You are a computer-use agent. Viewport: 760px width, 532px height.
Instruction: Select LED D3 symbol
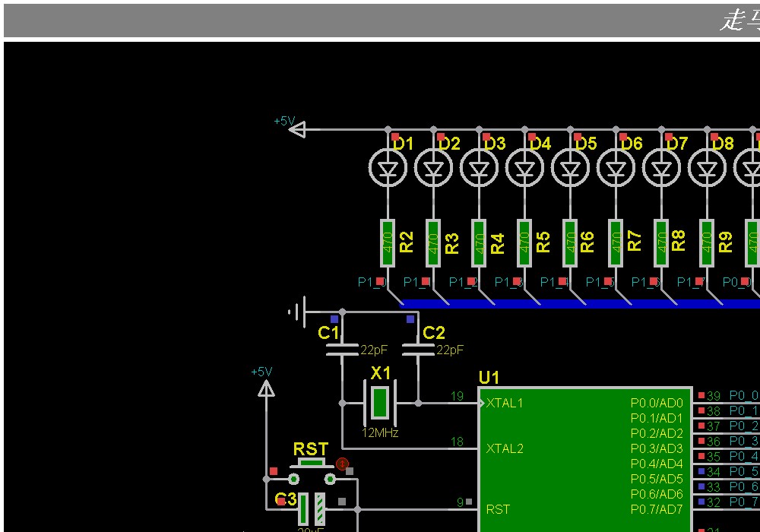pos(479,168)
